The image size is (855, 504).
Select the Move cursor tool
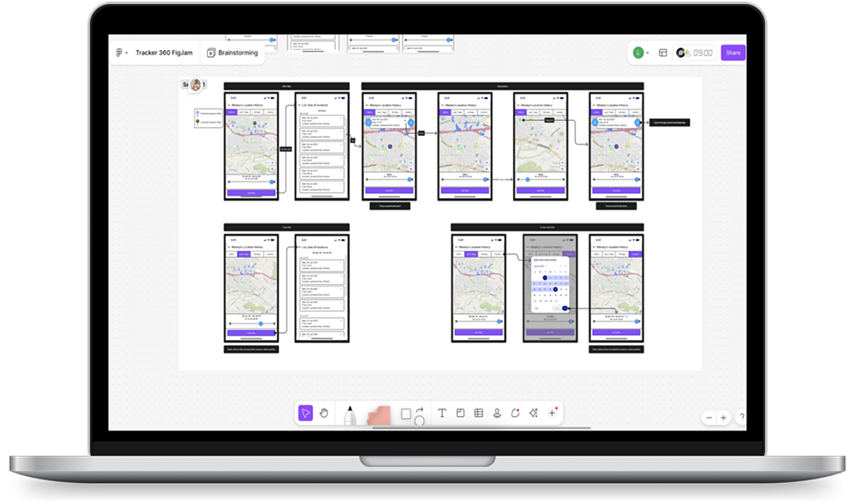click(x=305, y=414)
